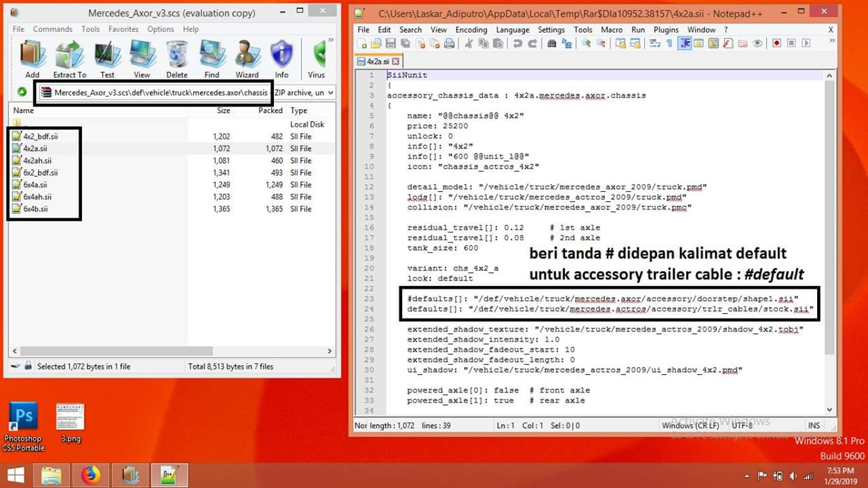Open Find binoculars icon in Notepad++
This screenshot has height=488, width=868.
pos(551,43)
